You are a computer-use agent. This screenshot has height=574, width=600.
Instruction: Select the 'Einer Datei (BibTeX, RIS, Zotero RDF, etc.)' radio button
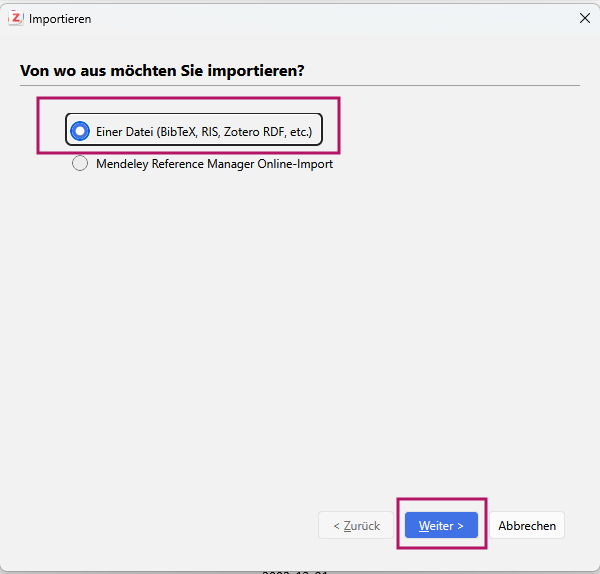pyautogui.click(x=80, y=131)
